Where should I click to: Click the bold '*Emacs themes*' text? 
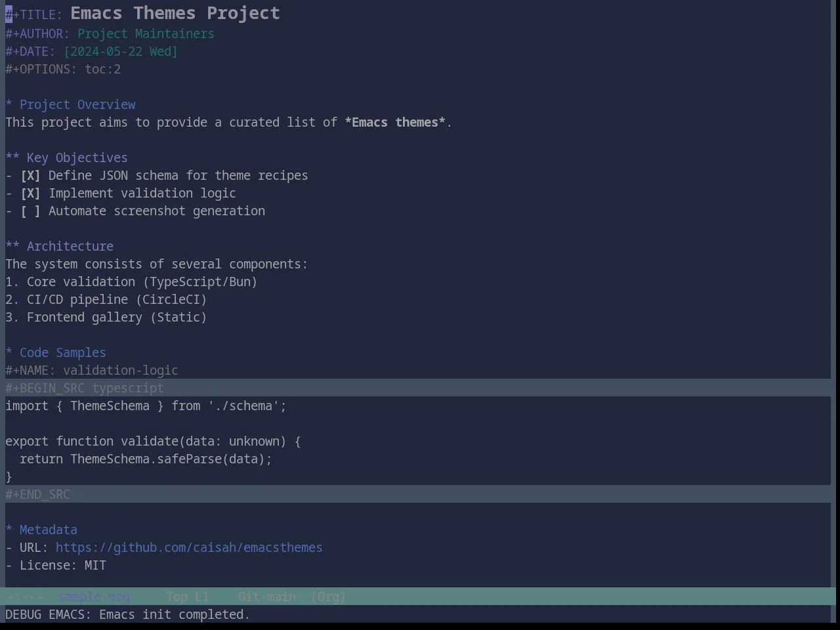tap(395, 122)
